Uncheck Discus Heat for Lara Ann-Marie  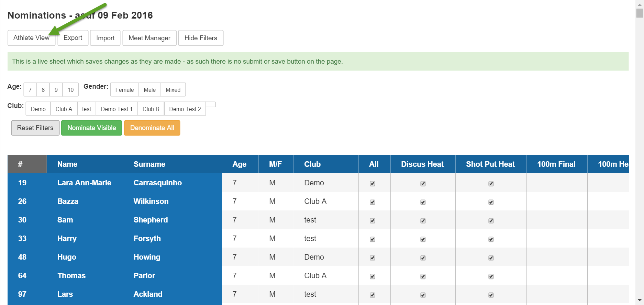(423, 184)
